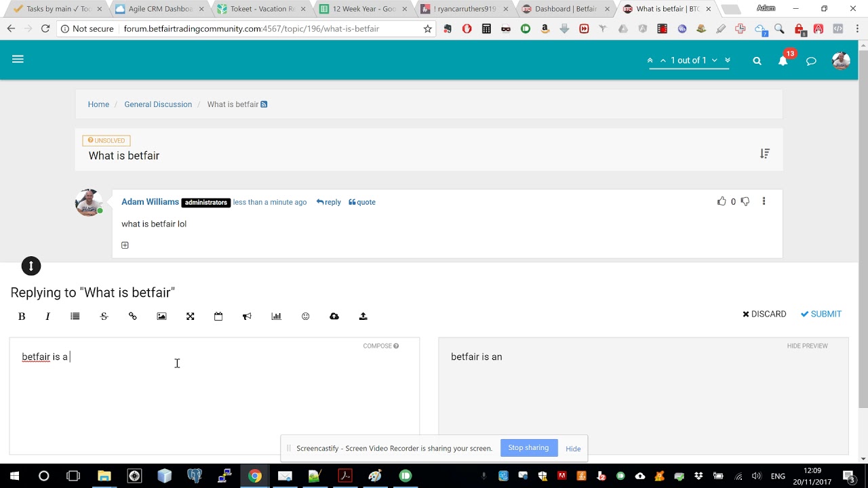The width and height of the screenshot is (868, 488).
Task: Open the emoji picker
Action: pyautogui.click(x=305, y=317)
